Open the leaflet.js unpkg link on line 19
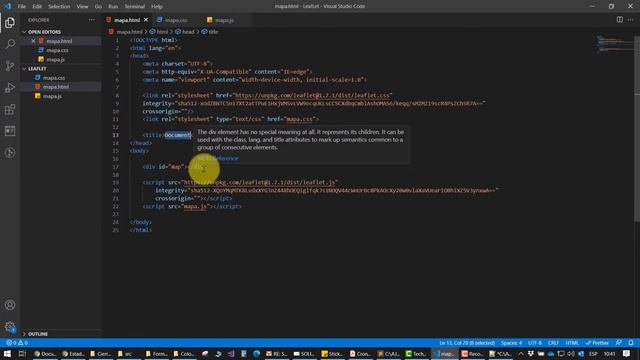Image resolution: width=640 pixels, height=360 pixels. pos(259,182)
